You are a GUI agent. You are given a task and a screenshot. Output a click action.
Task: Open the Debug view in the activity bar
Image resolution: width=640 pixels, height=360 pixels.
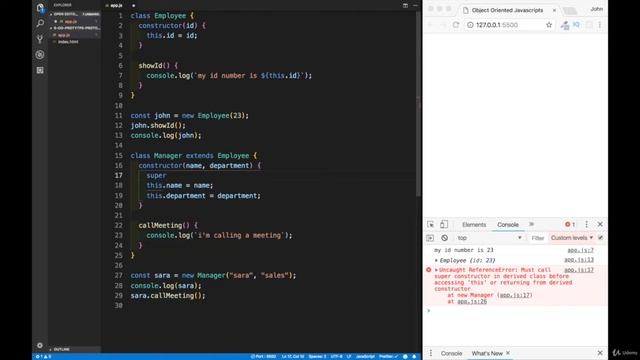(40, 55)
